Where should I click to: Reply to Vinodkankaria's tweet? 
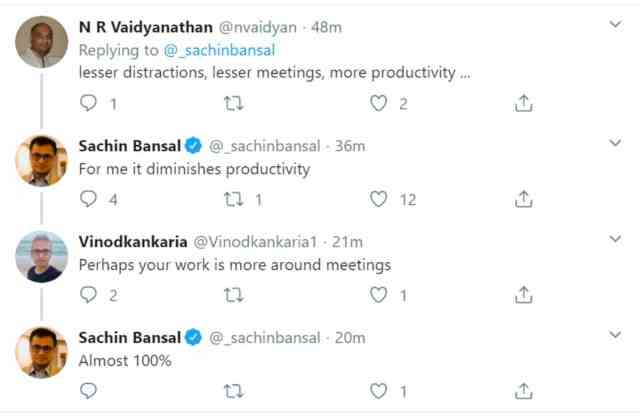[89, 295]
